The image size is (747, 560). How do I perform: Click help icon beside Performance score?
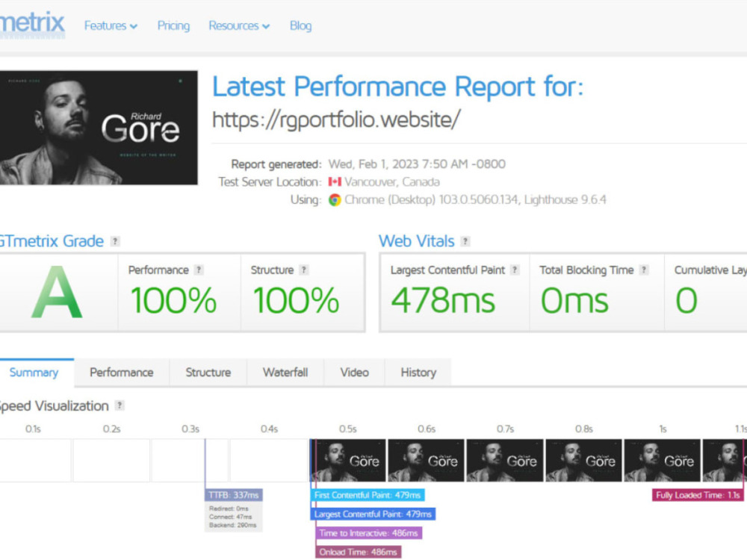(x=199, y=270)
